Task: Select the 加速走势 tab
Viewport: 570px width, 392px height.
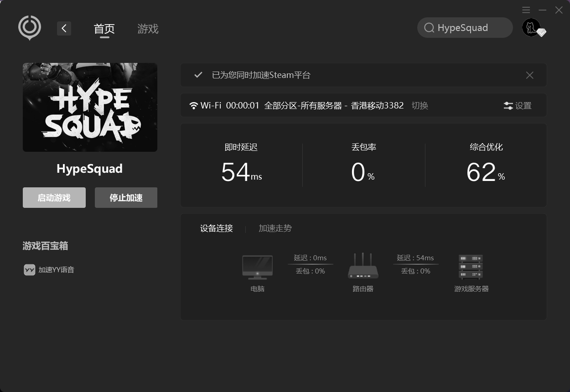Action: point(275,228)
